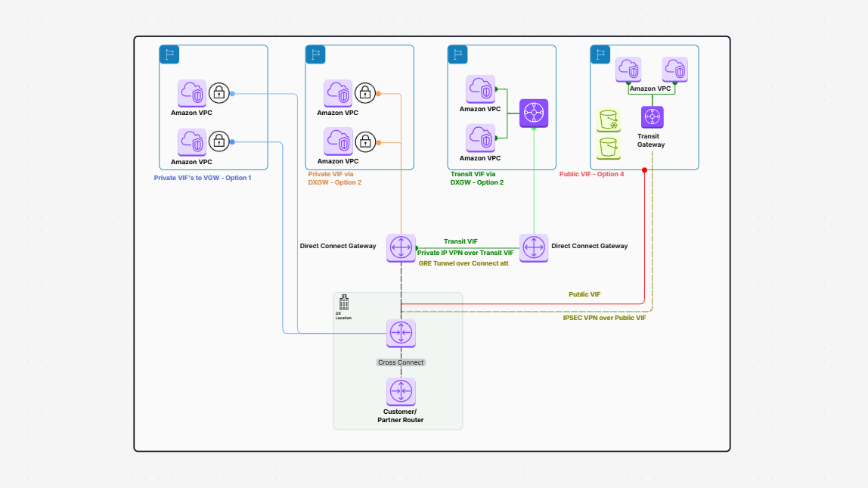Select an Amazon VPC shield-cloud icon in Option 4

click(628, 69)
